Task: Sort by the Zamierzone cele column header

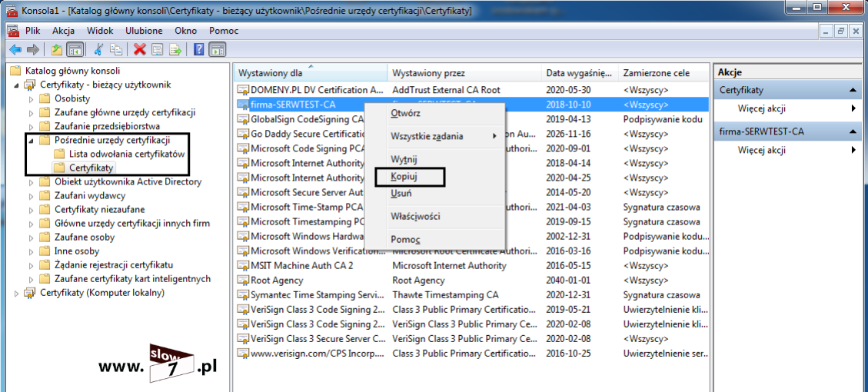Action: point(663,72)
